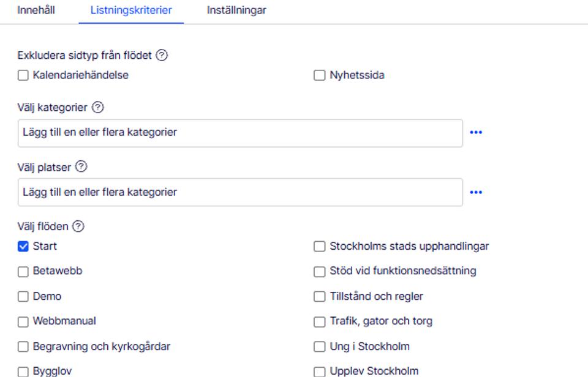588x377 pixels.
Task: Tick the Betawebb checkbox
Action: (23, 272)
